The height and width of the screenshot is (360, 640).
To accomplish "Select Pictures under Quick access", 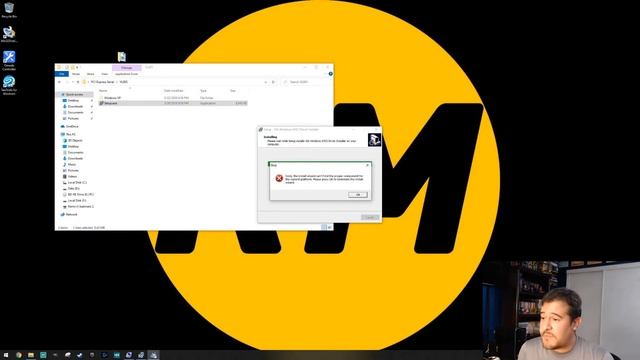I will point(73,118).
